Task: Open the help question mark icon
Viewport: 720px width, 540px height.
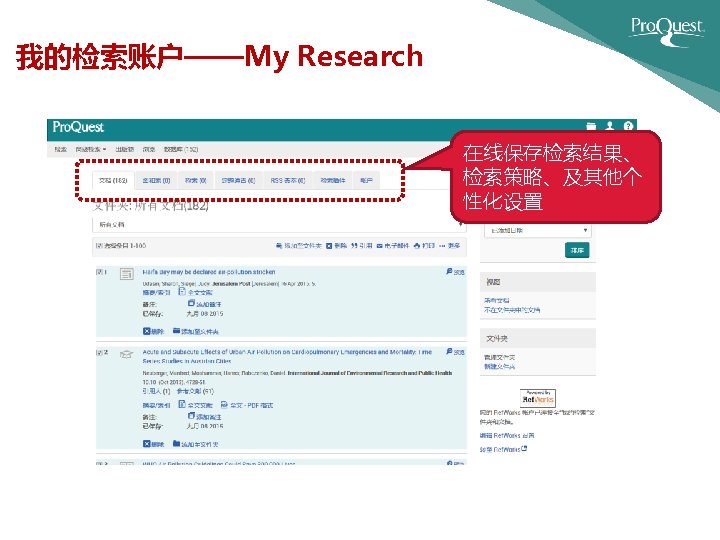Action: [628, 126]
